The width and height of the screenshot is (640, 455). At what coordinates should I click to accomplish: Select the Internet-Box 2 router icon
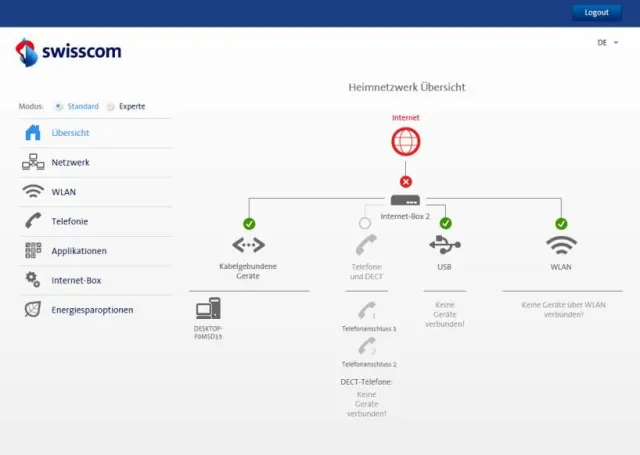405,200
